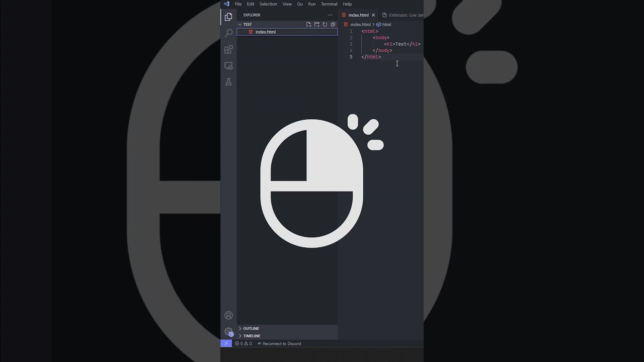Open the Help menu
Screen dimensions: 644x362
347,4
